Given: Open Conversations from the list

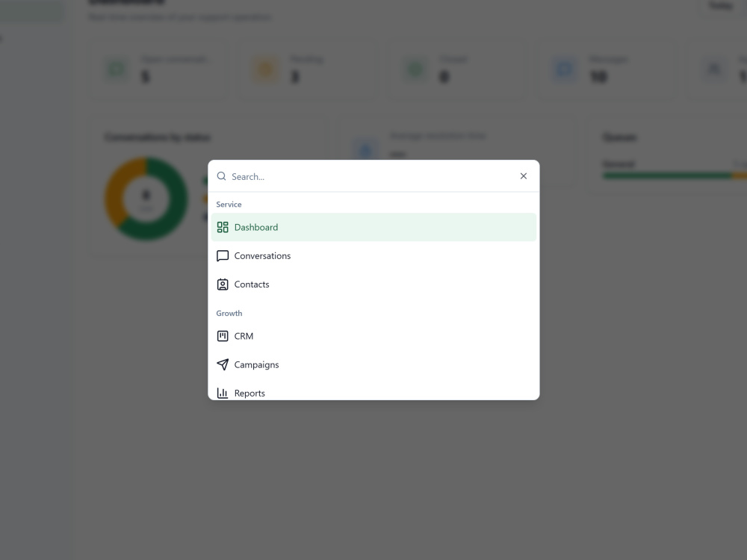Looking at the screenshot, I should coord(373,255).
